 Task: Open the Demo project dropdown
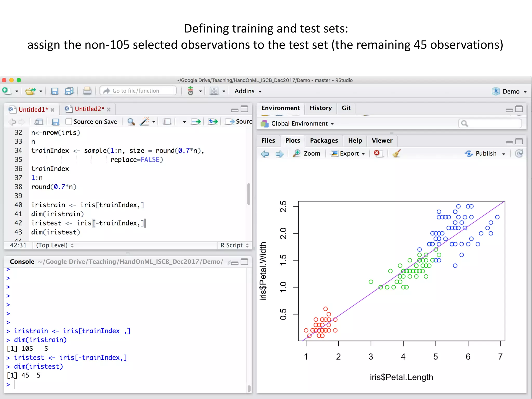509,91
